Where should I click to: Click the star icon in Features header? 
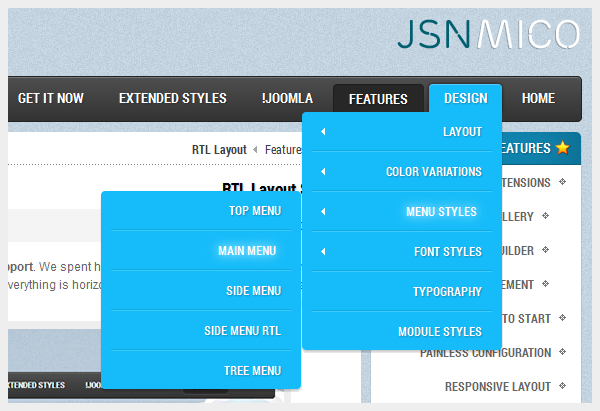coord(562,148)
